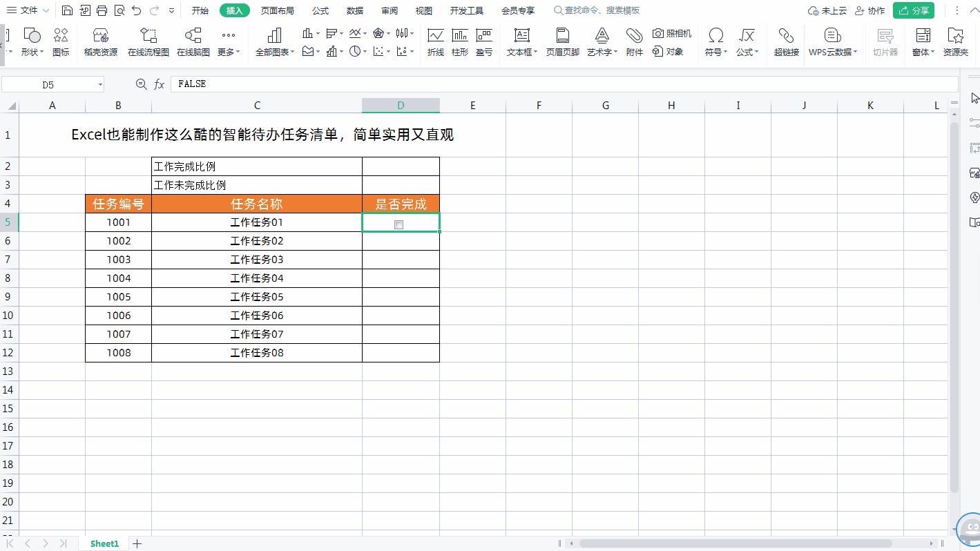Viewport: 980px width, 551px height.
Task: Open the 图标 icon library
Action: pyautogui.click(x=60, y=41)
